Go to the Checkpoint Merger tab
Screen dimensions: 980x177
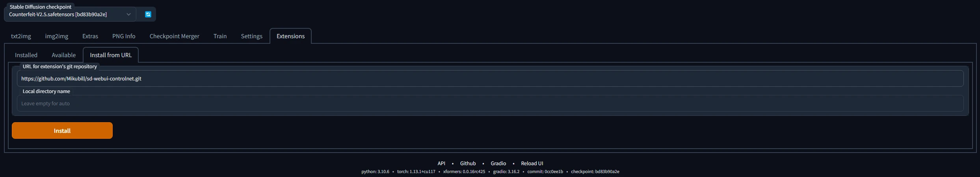point(175,36)
